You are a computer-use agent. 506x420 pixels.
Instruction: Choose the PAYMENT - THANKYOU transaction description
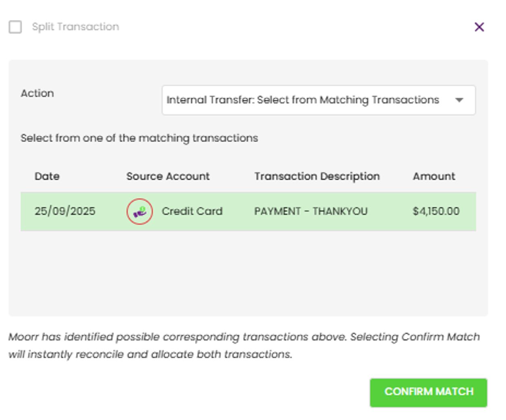(x=311, y=211)
